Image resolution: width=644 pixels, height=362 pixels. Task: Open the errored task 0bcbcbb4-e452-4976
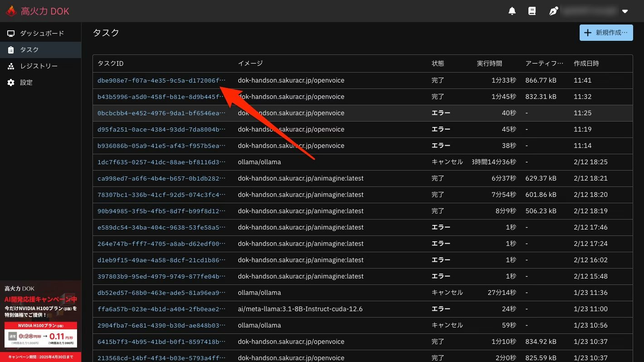[161, 113]
